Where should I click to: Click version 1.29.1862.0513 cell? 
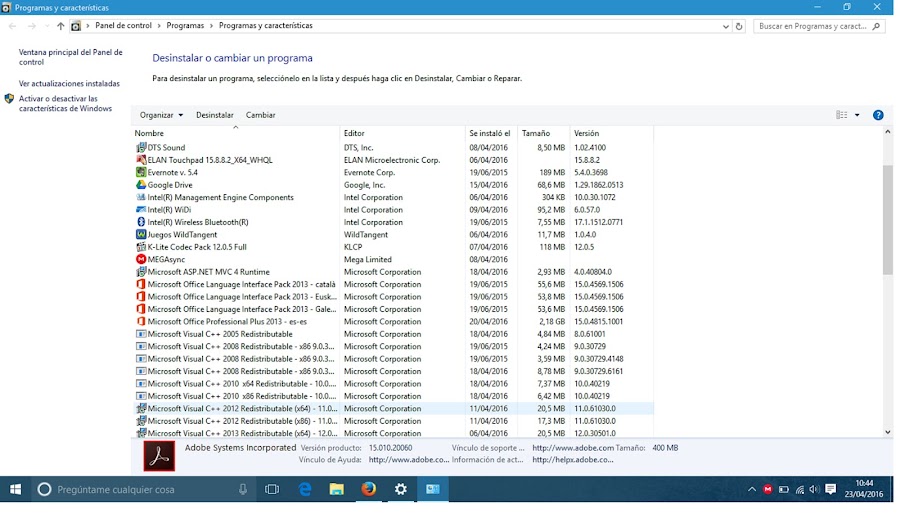599,185
